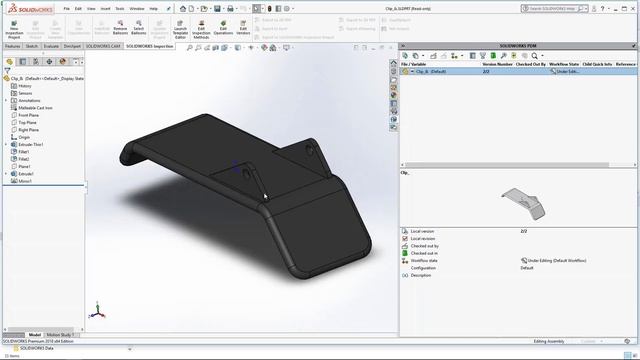Click the Open file icon
Screen dimensions: 640x360
click(204, 9)
